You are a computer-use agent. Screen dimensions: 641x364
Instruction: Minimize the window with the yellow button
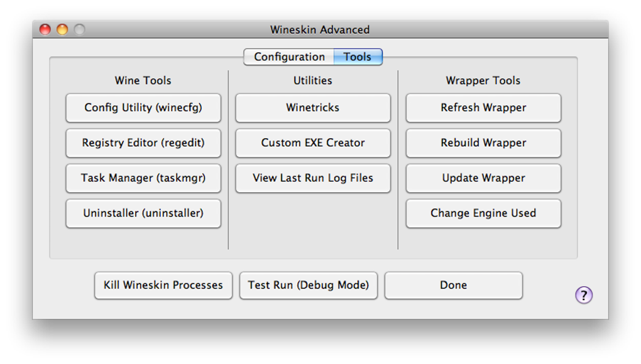[x=62, y=29]
